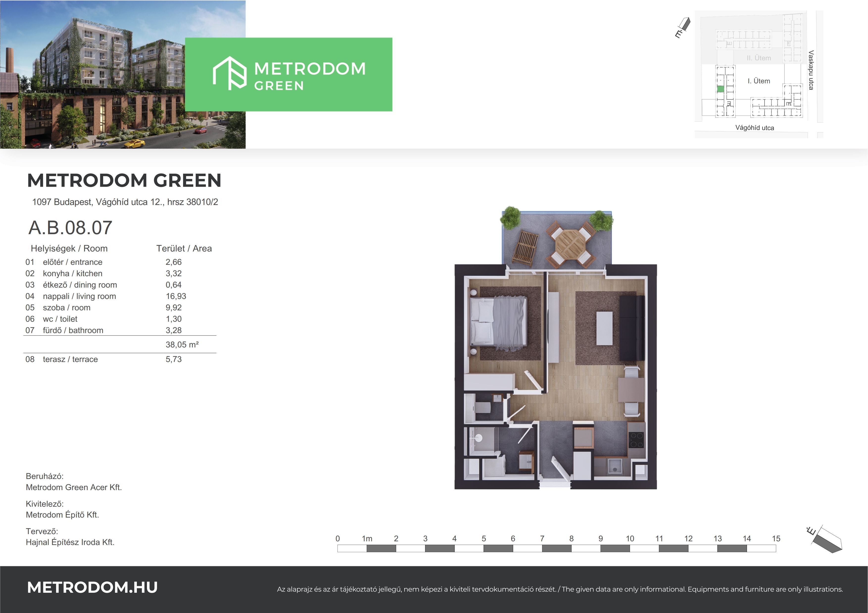
Task: Select the apartment code A.B.08.07
Action: pyautogui.click(x=70, y=228)
